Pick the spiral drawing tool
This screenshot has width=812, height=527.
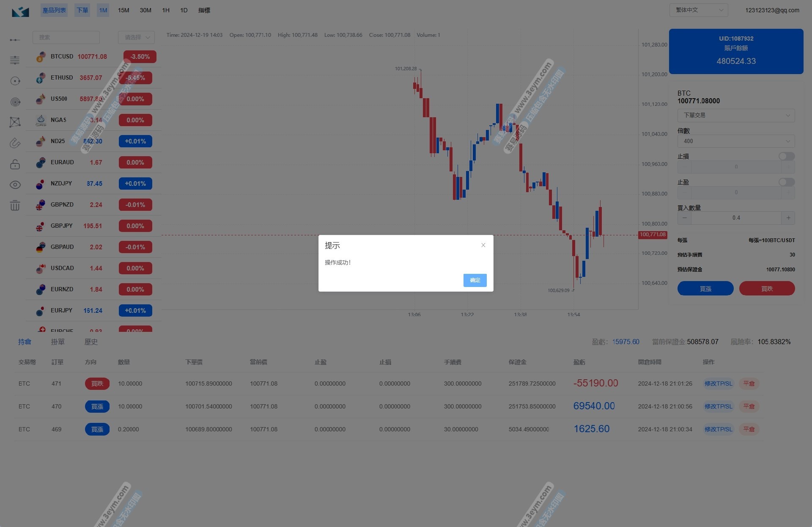point(15,102)
